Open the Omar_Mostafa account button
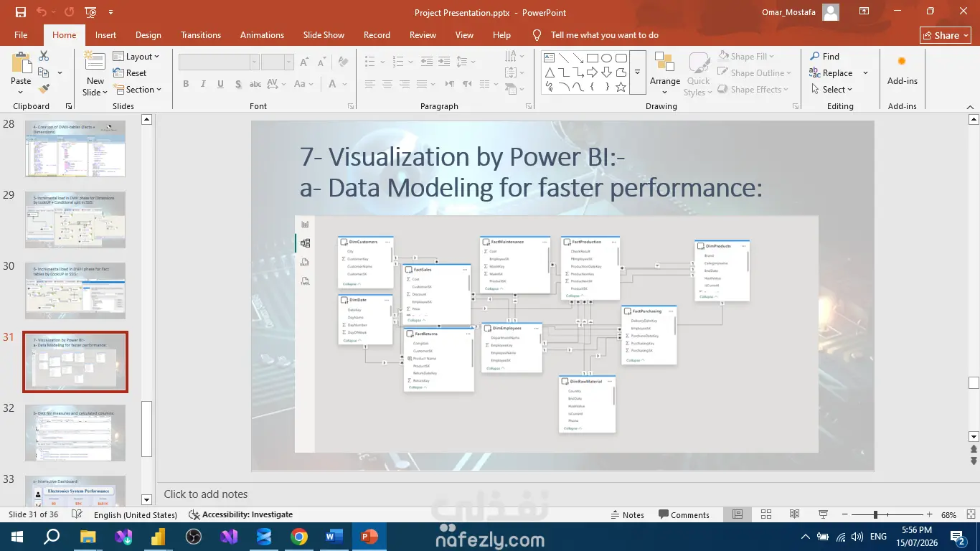The width and height of the screenshot is (980, 551). point(800,12)
